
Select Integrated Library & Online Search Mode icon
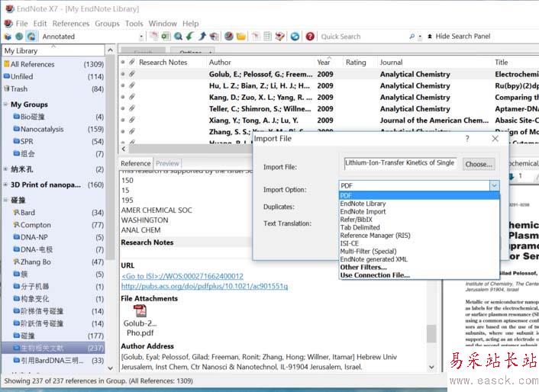pos(31,37)
